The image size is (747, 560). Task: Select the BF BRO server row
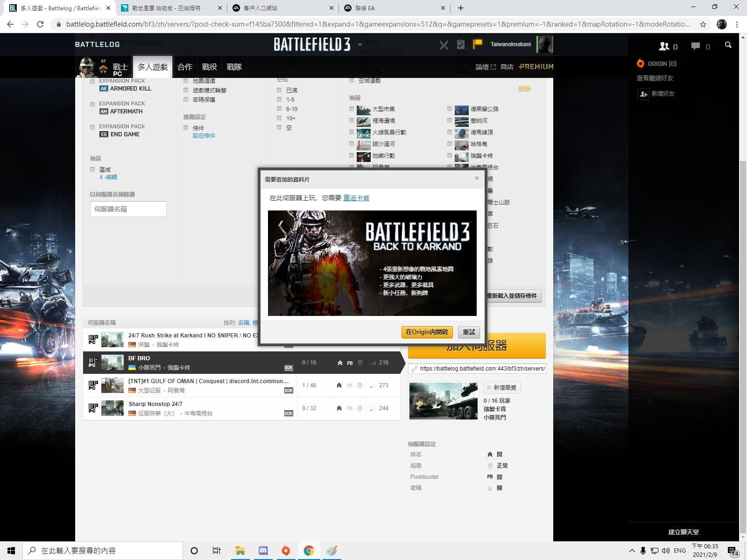(x=241, y=363)
